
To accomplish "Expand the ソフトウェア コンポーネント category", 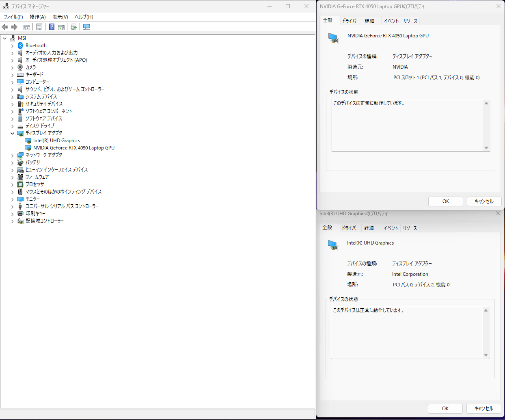I will click(x=12, y=111).
